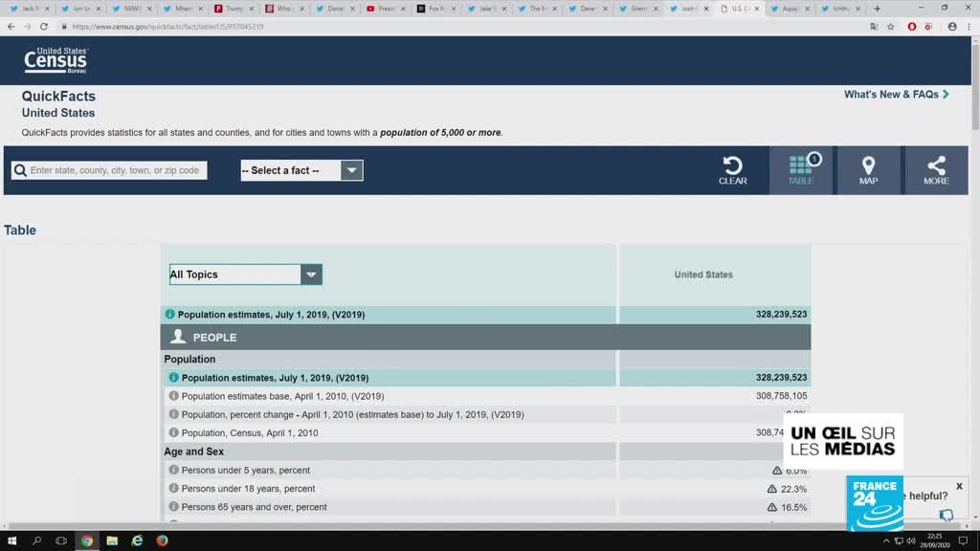Click info icon beside Population, Census, April 1, 2010
The width and height of the screenshot is (980, 551).
click(173, 433)
